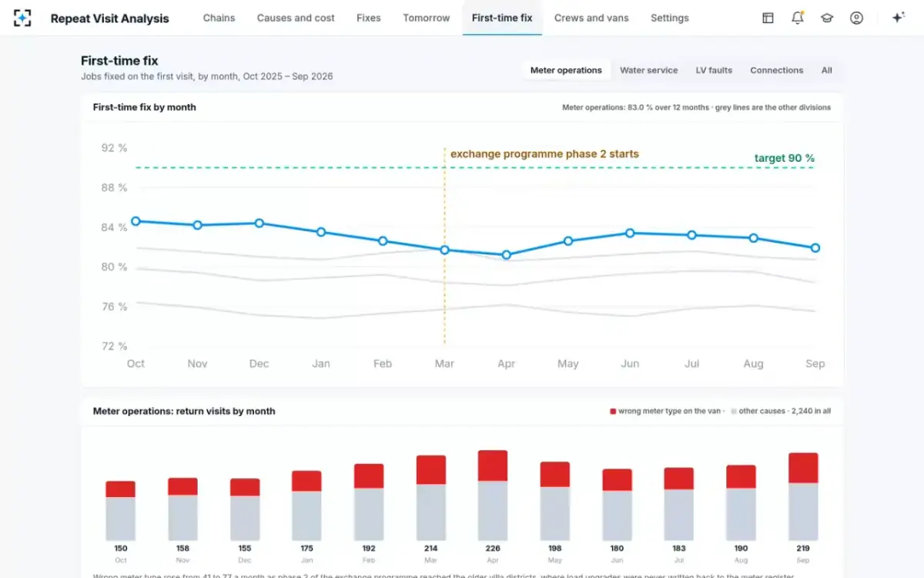Screen dimensions: 924x578
Task: Click 'Meter operations: return visits by month' heading
Action: click(184, 412)
